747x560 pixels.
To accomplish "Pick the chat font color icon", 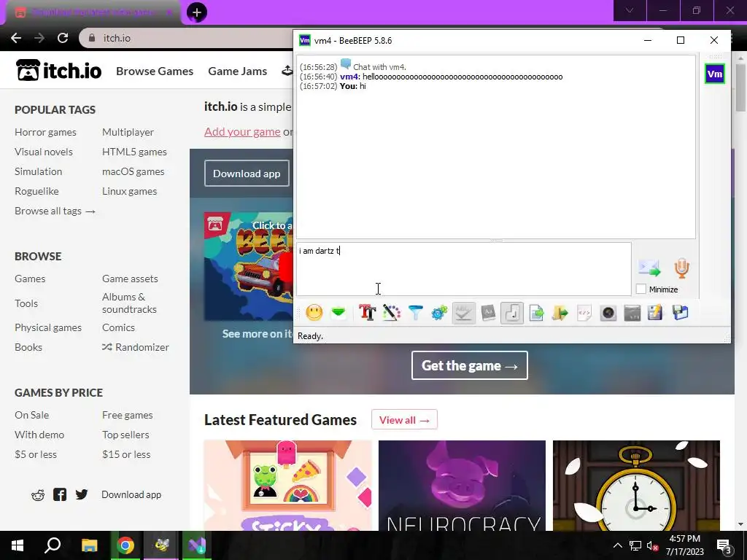I will click(392, 313).
